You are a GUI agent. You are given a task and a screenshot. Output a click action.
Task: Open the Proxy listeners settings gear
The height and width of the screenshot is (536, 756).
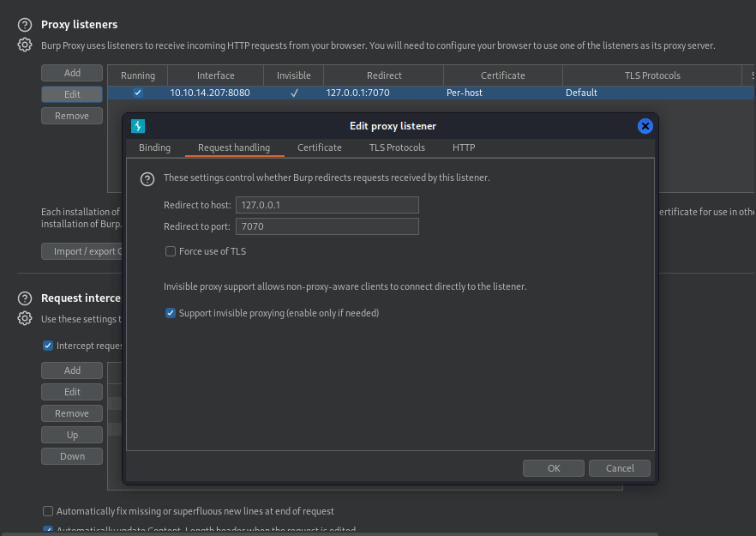coord(25,45)
